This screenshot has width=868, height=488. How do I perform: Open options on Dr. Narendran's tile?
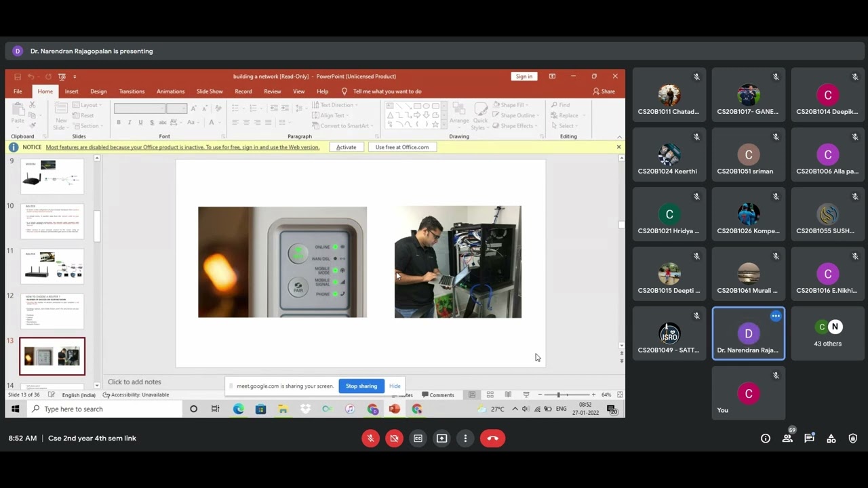(776, 316)
